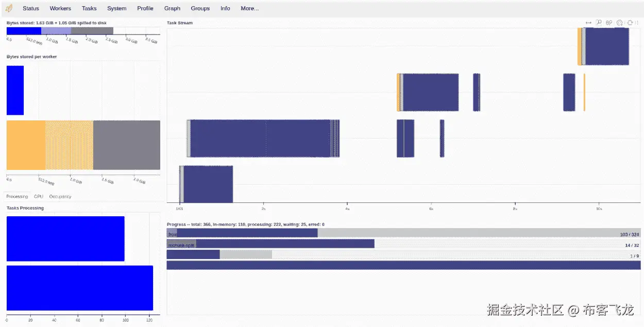Switch to the Profile page
This screenshot has width=644, height=327.
[145, 8]
